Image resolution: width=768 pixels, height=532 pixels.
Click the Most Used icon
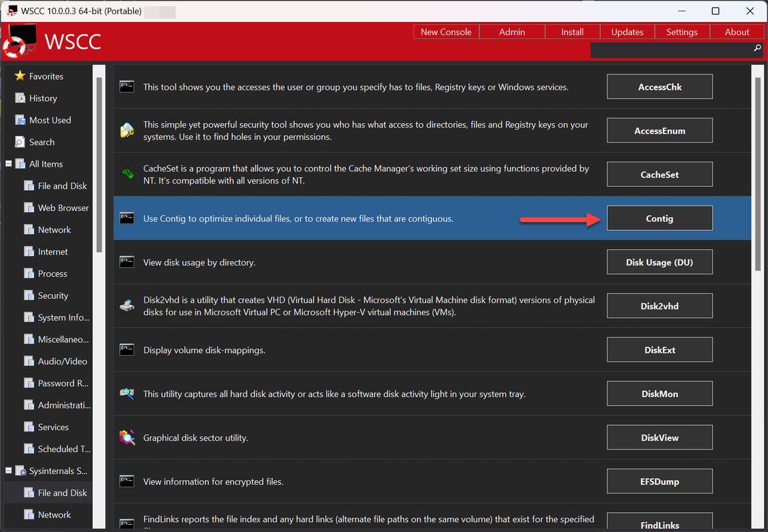20,120
